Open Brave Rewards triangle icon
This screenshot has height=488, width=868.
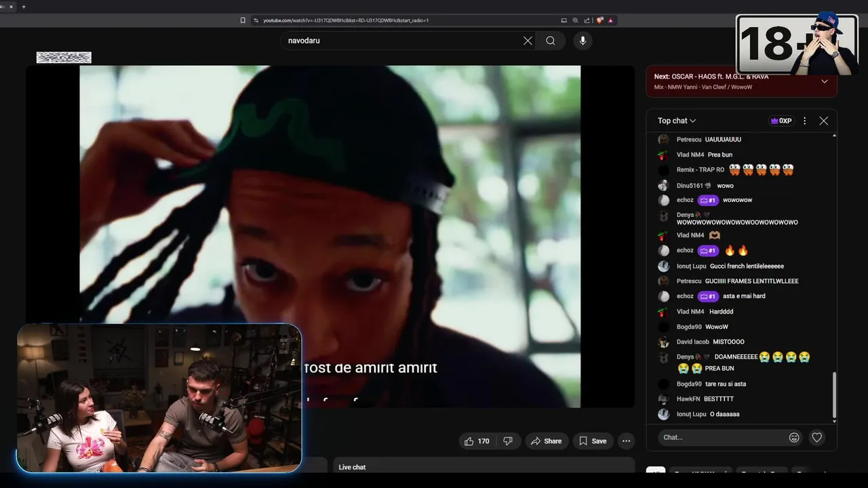tap(610, 20)
